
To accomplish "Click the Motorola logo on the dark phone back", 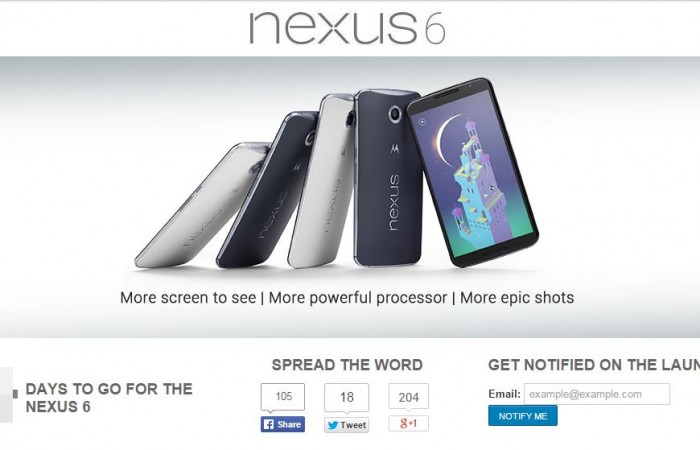I will 395,149.
